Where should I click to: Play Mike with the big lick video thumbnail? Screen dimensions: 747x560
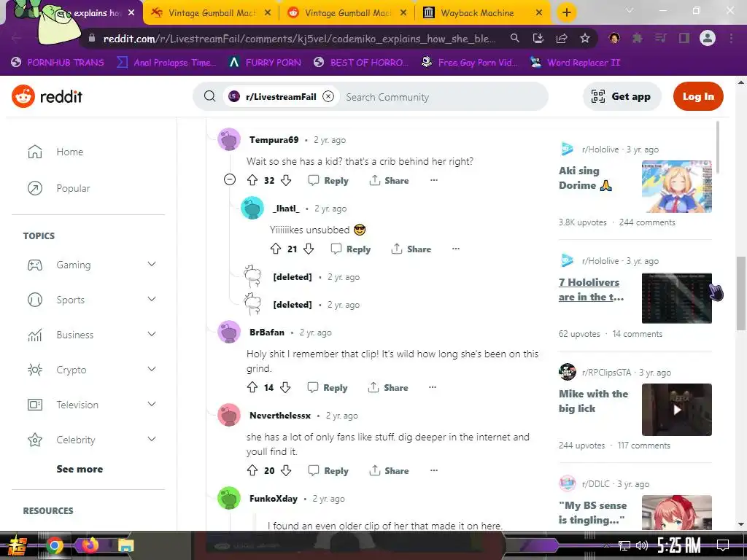point(676,410)
